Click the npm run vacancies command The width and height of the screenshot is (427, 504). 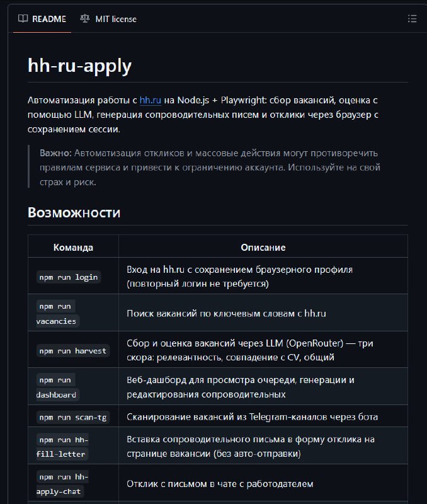tap(57, 313)
